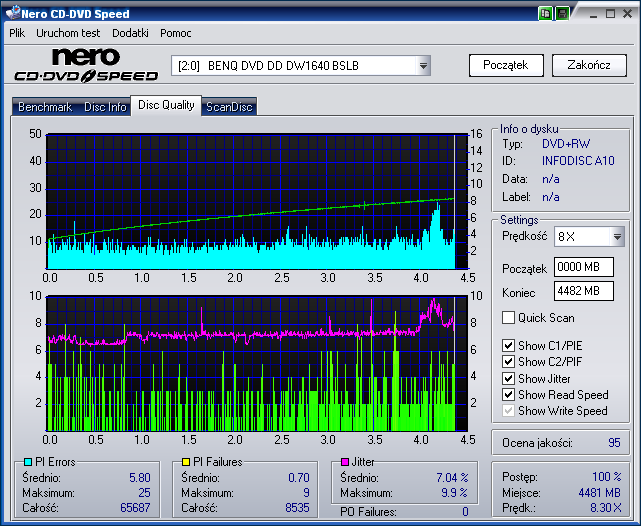
Task: Click the quality score value 95
Action: [614, 443]
